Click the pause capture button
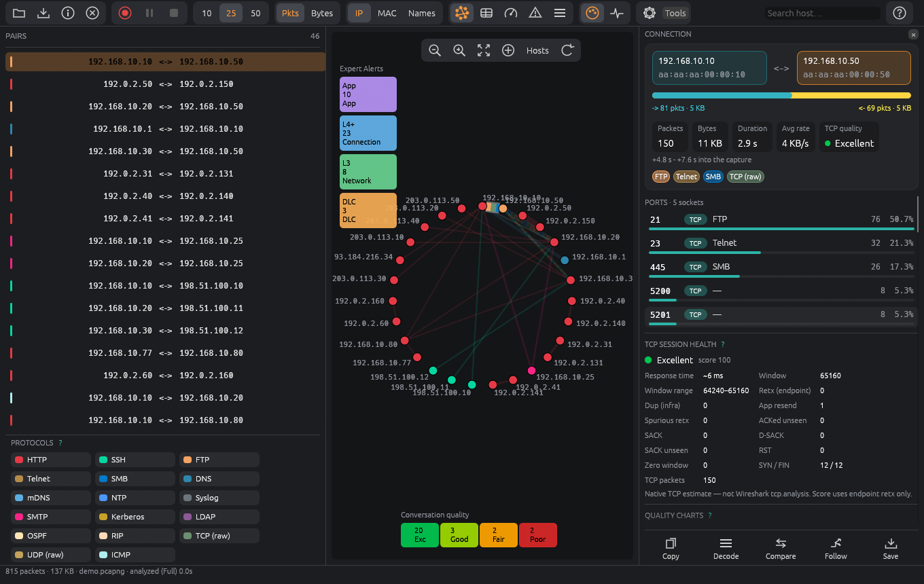Viewport: 924px width, 584px height. [149, 13]
